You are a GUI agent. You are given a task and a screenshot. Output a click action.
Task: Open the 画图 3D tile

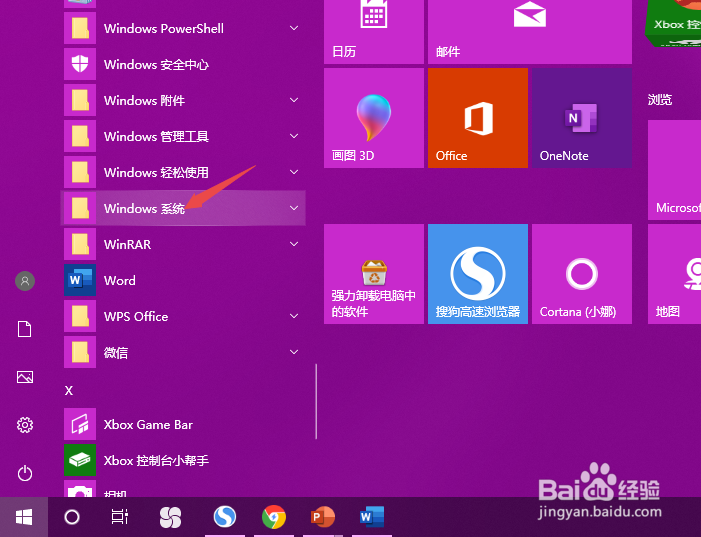tap(374, 118)
